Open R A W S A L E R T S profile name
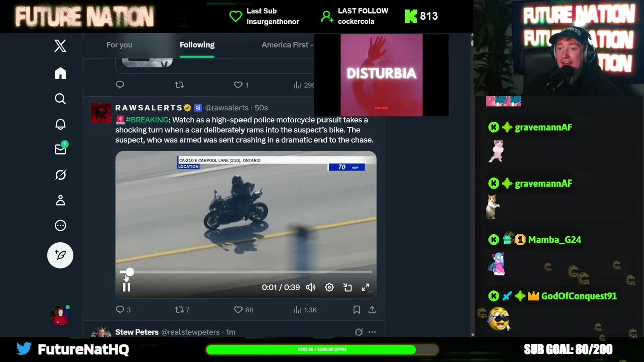Screen dimensions: 644x362 pos(148,108)
